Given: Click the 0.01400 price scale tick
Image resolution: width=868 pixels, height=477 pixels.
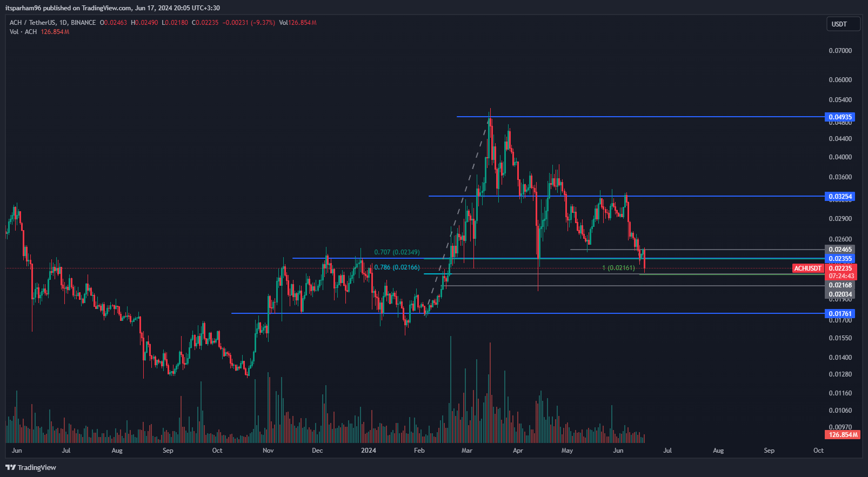Looking at the screenshot, I should (x=840, y=358).
